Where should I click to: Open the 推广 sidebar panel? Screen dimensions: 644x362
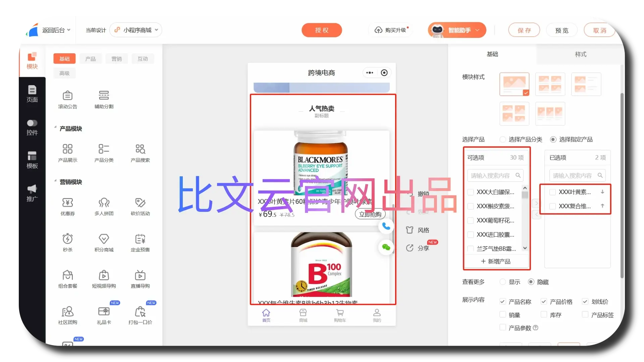[x=32, y=193]
